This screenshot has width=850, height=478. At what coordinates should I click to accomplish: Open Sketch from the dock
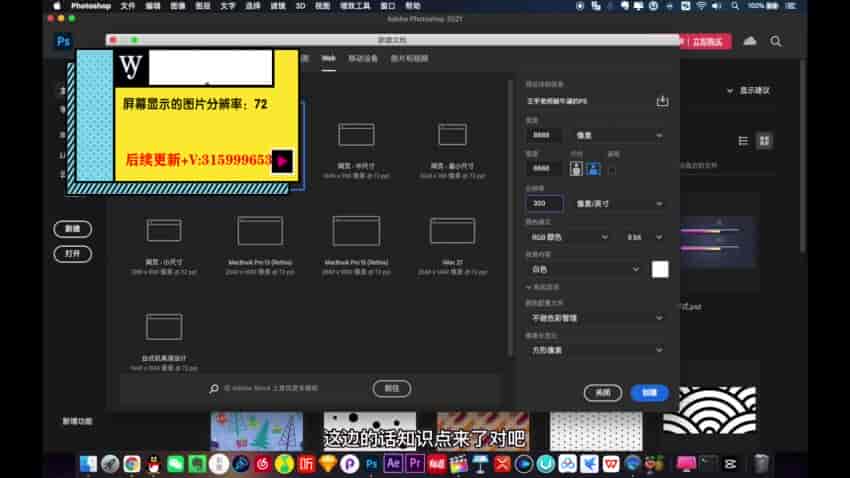328,464
